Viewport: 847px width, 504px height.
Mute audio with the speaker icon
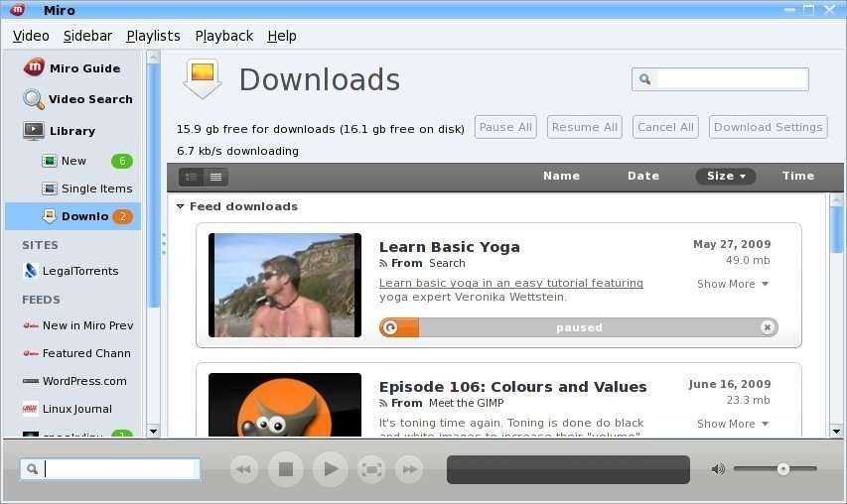pyautogui.click(x=718, y=469)
